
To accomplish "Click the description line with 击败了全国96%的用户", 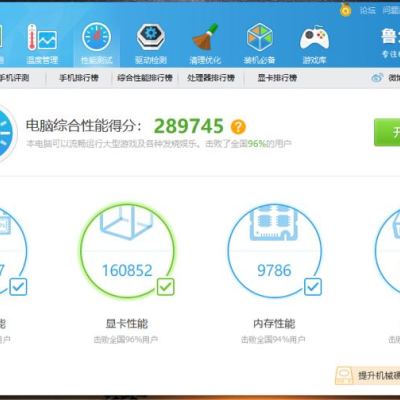I will click(x=159, y=144).
